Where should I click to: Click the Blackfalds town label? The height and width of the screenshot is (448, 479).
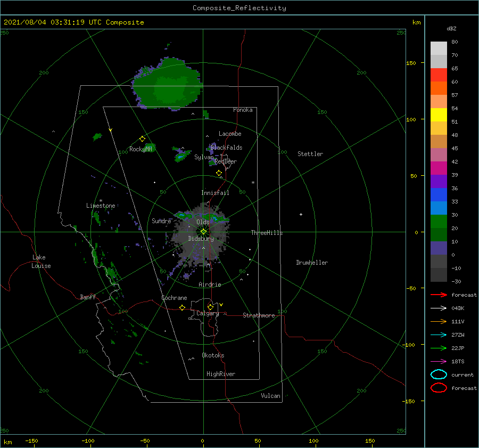(226, 148)
